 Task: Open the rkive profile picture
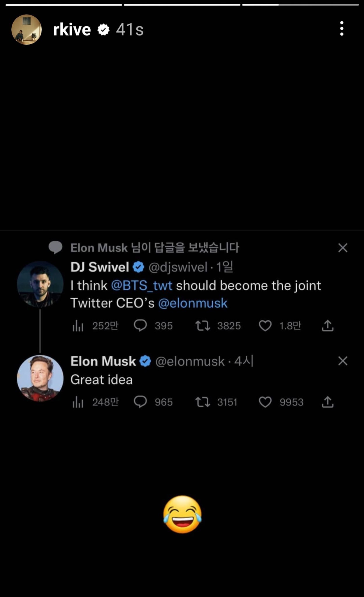[27, 29]
